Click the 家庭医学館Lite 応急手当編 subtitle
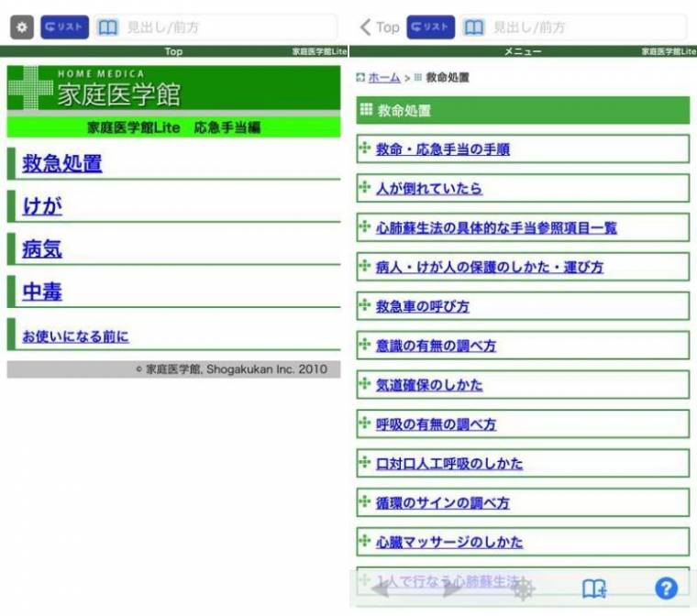 [174, 127]
